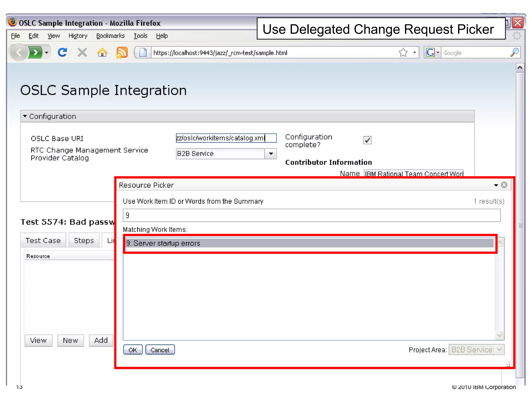
Task: Click the Firefox logo in title bar
Action: click(12, 22)
